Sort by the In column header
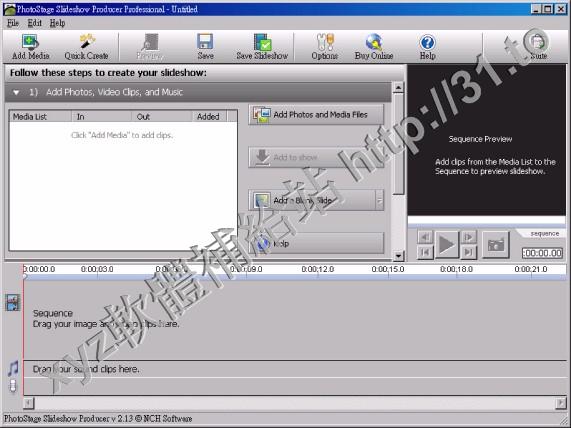571x428 pixels. (101, 117)
